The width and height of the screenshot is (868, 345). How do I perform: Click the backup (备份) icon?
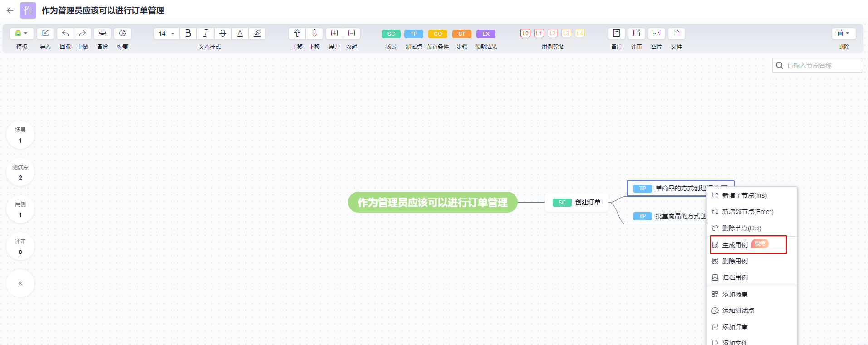tap(103, 34)
